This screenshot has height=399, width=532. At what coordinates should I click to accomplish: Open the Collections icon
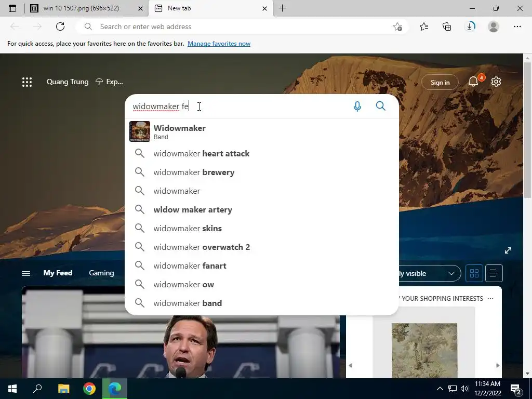pos(447,26)
